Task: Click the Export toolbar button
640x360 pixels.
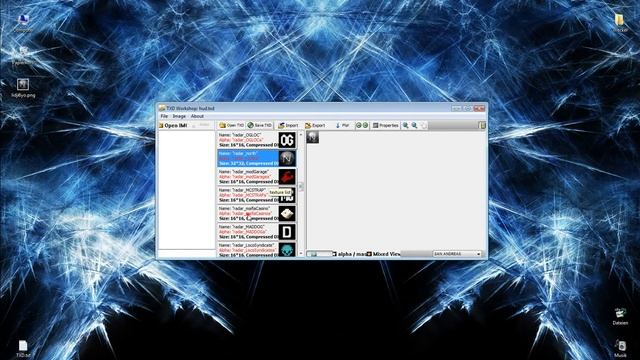Action: click(315, 125)
